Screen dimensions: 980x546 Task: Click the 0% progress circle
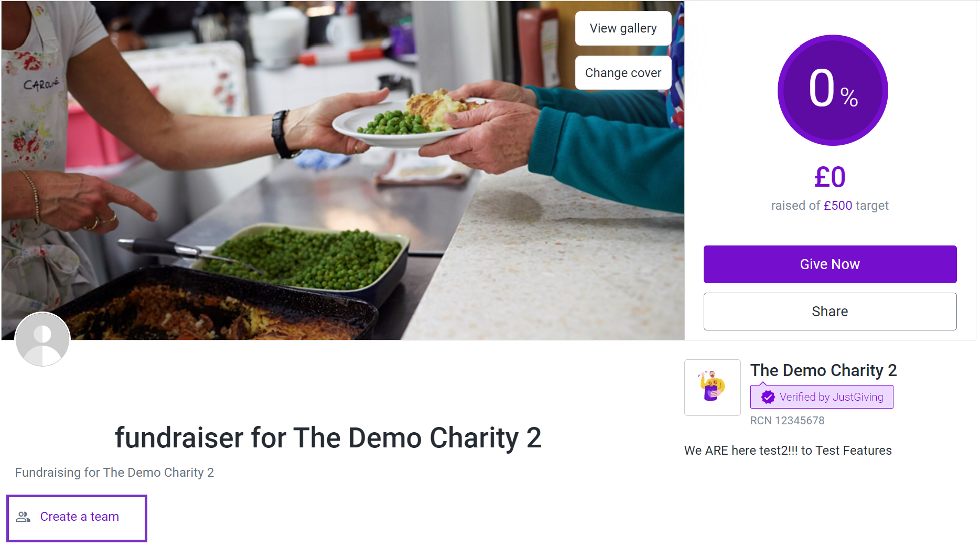(833, 90)
